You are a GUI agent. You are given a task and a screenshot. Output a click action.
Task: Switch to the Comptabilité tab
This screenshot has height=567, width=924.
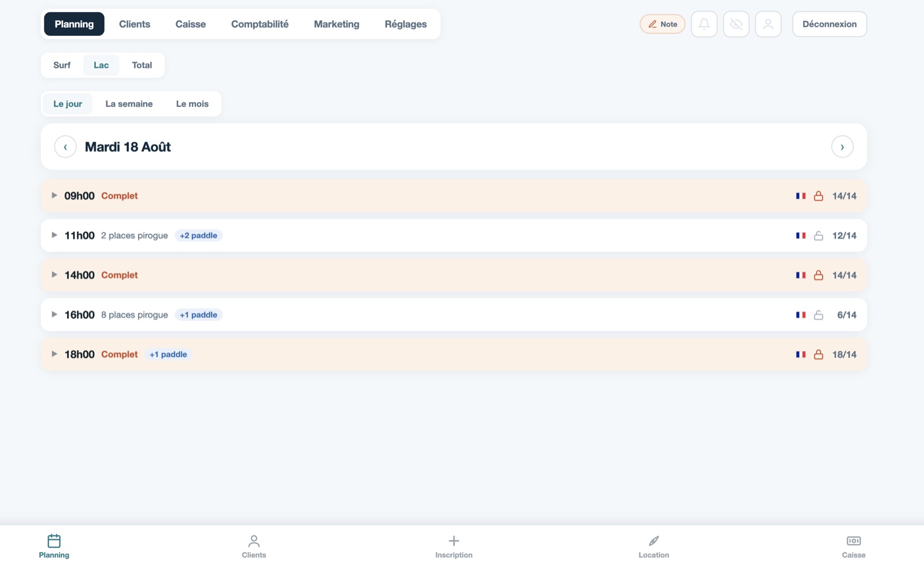tap(260, 24)
